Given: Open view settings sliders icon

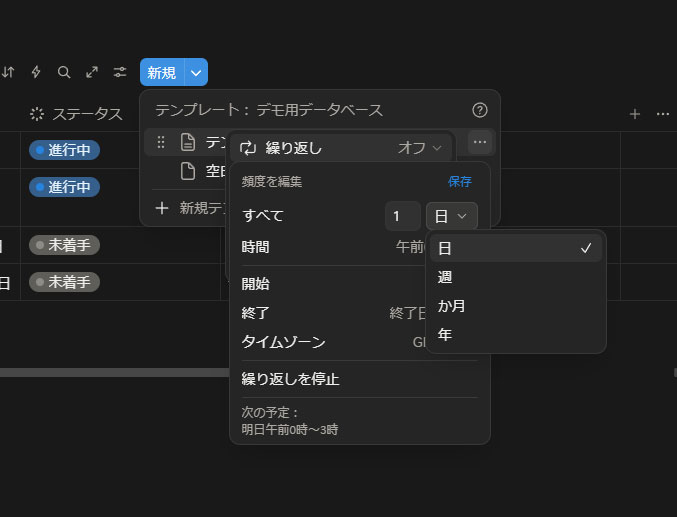Looking at the screenshot, I should [120, 72].
